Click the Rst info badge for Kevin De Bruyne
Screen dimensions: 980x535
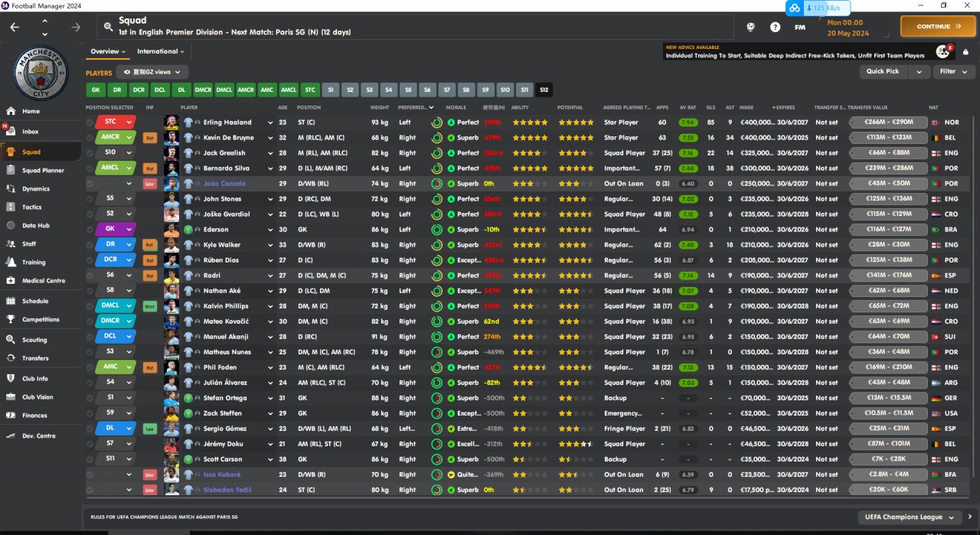coord(150,138)
